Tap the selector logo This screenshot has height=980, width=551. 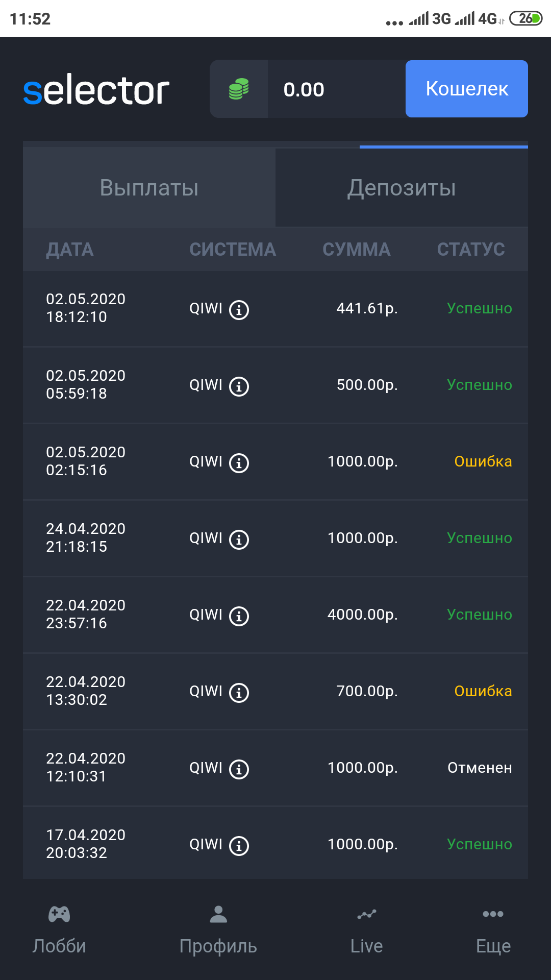[x=96, y=91]
